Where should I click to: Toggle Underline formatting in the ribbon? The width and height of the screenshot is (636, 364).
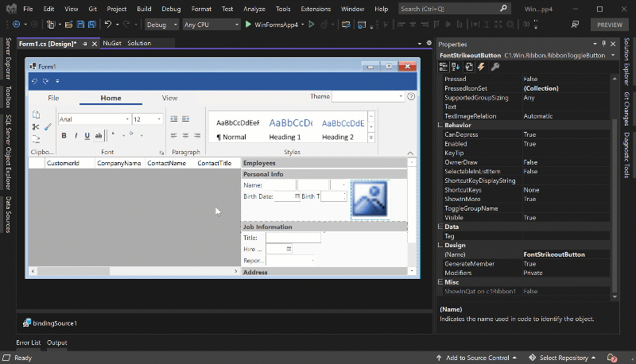tap(87, 136)
